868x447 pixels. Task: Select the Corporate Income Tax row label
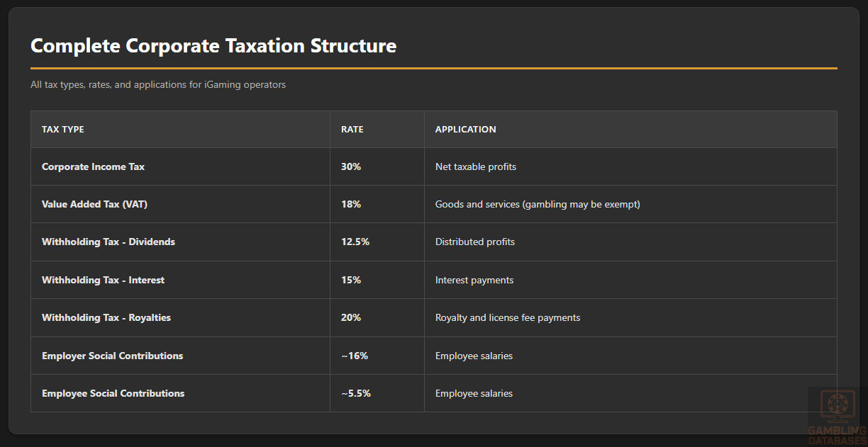93,167
